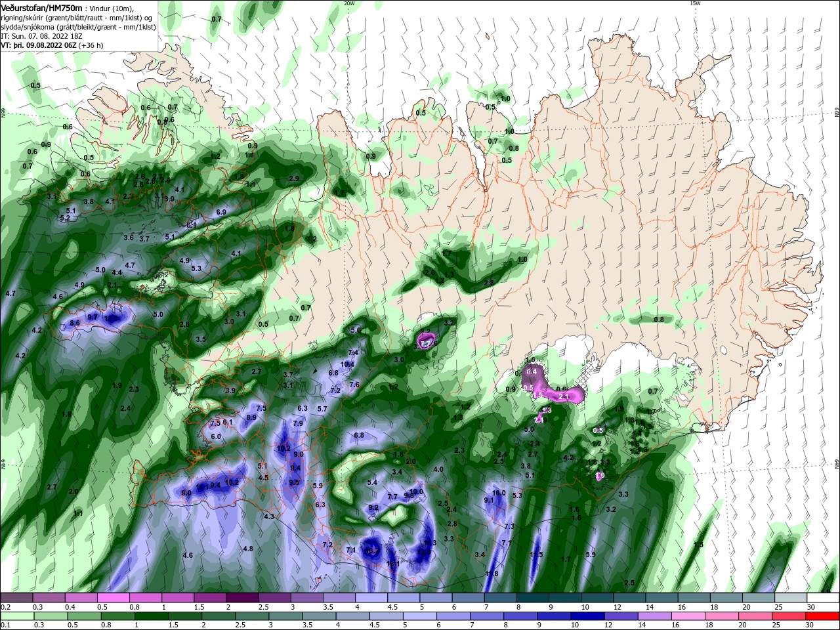840x630 pixels.
Task: Click the 4.3 precipitation value on the map
Action: (x=269, y=516)
